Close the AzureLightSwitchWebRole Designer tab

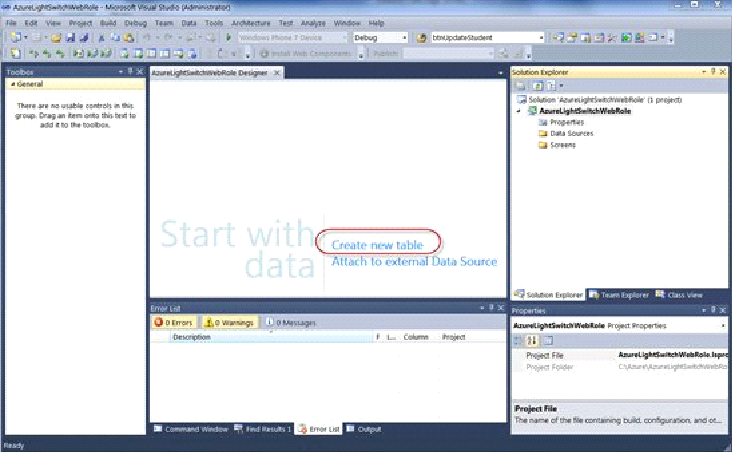point(277,73)
